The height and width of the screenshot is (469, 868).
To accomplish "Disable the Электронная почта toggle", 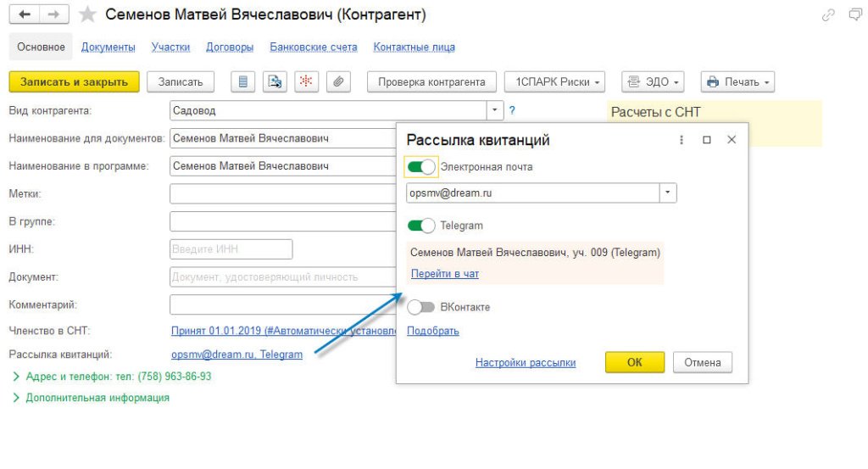I will click(421, 167).
